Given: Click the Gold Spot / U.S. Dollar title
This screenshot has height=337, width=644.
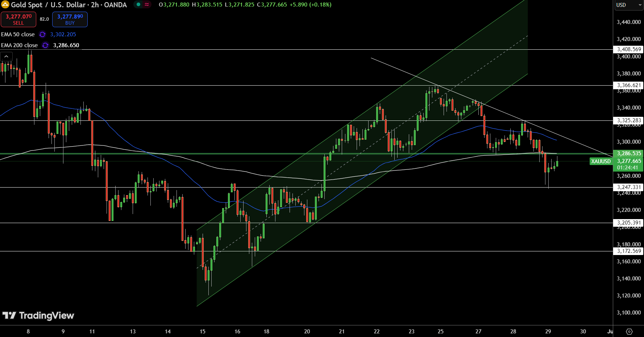Looking at the screenshot, I should point(69,5).
